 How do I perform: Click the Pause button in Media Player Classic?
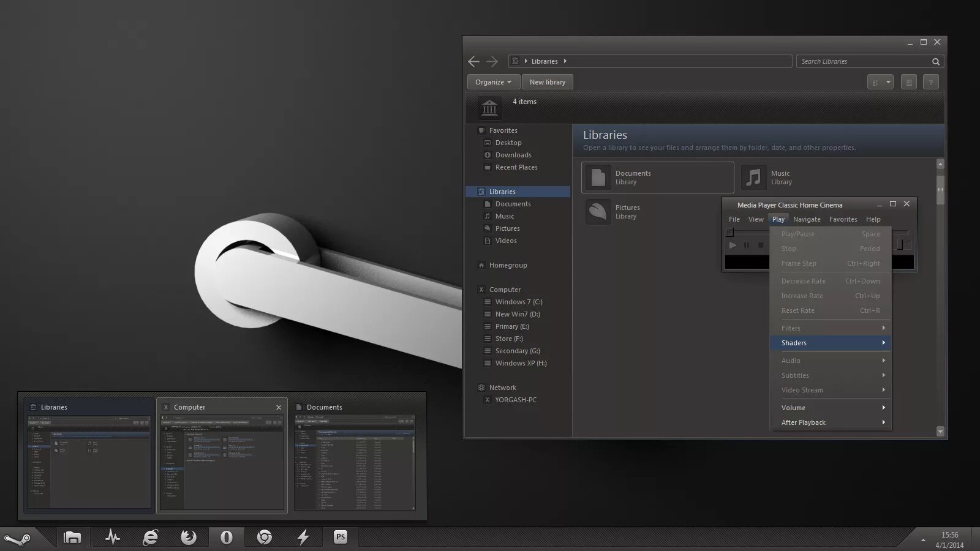[x=747, y=245]
